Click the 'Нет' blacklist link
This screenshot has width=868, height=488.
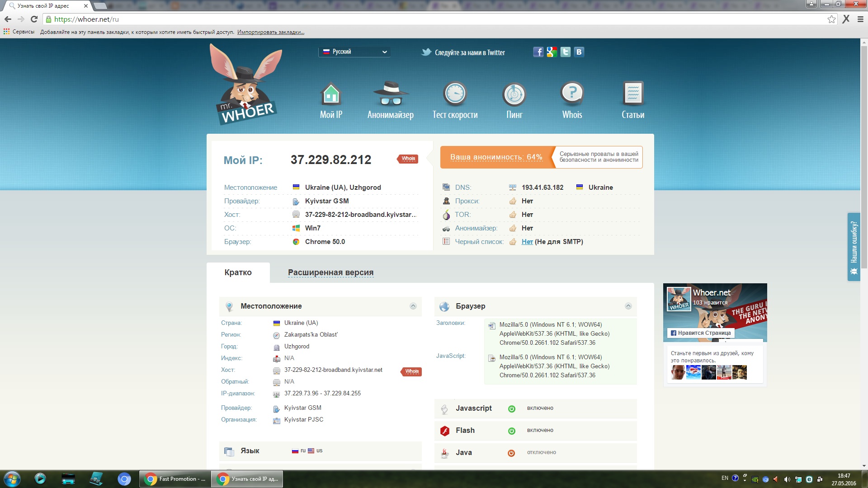coord(527,242)
